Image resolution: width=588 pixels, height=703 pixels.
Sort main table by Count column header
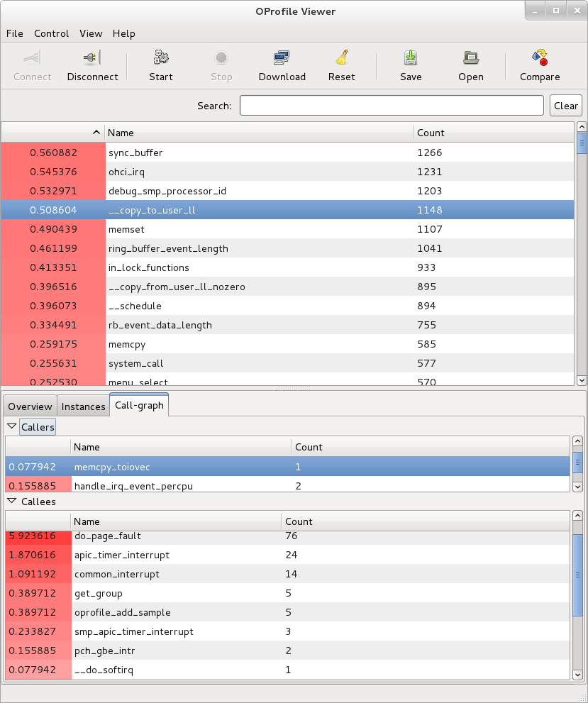431,133
